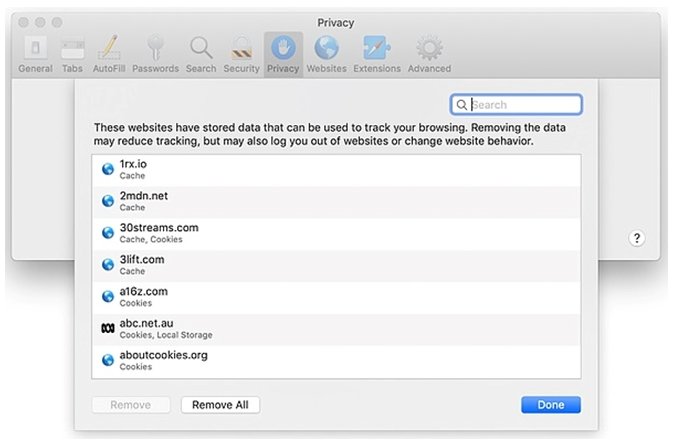Click the globe icon beside 3lift.com

click(108, 265)
